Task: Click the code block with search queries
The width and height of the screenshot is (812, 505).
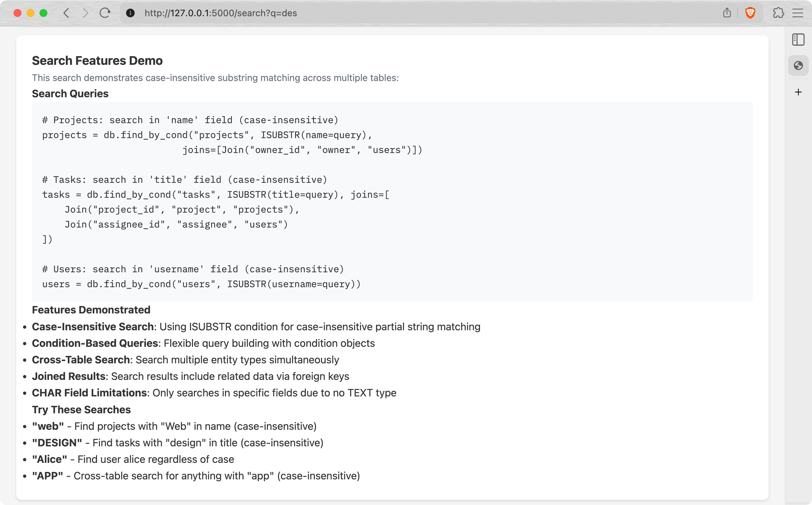Action: (x=392, y=201)
